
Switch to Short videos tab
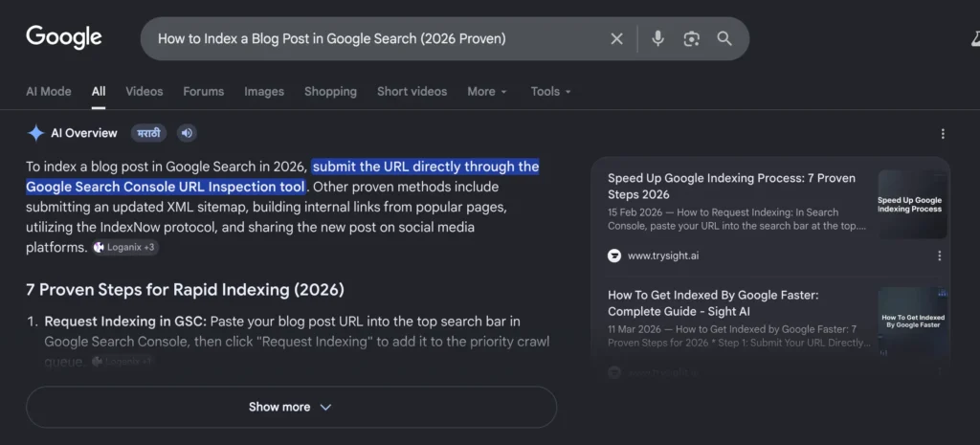click(x=412, y=91)
